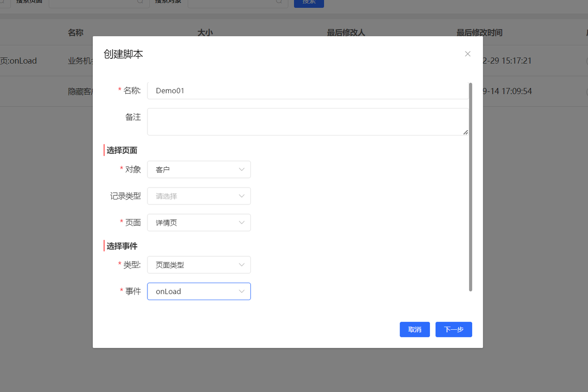Click the 大小 column header

click(x=205, y=33)
